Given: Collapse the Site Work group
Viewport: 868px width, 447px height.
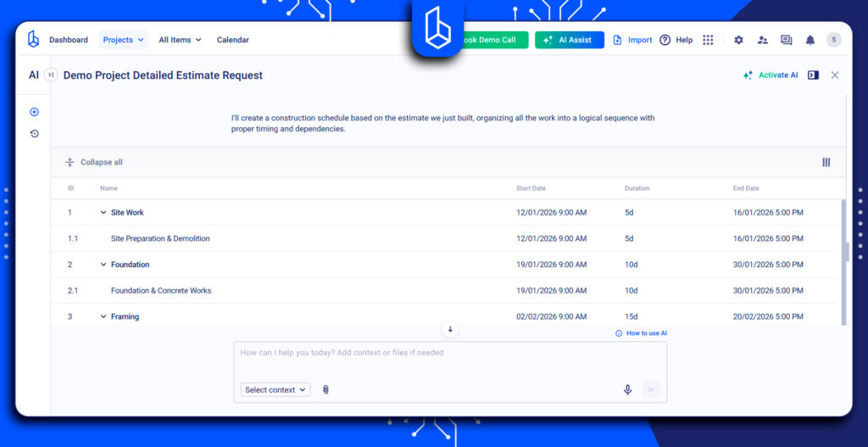Looking at the screenshot, I should [103, 212].
